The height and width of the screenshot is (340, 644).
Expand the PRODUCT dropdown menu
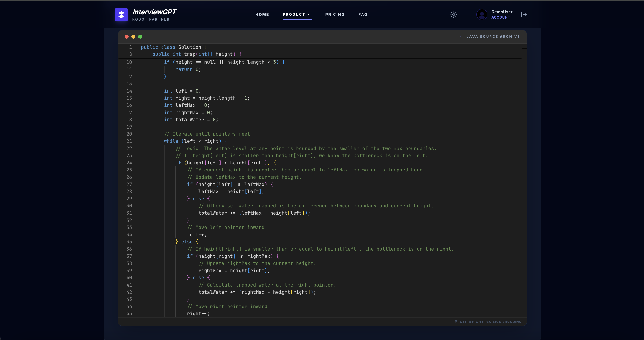click(x=297, y=14)
